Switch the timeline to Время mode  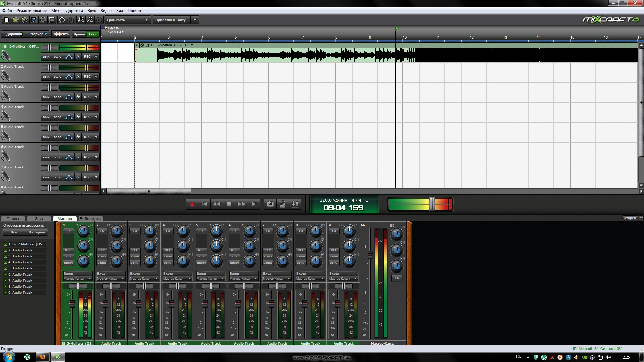(x=79, y=34)
